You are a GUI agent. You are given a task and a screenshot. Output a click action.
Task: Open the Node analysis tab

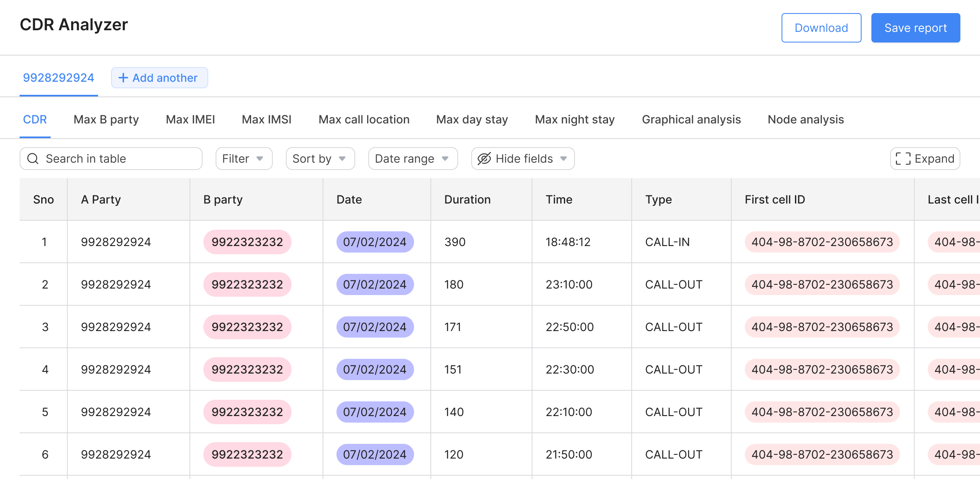806,119
